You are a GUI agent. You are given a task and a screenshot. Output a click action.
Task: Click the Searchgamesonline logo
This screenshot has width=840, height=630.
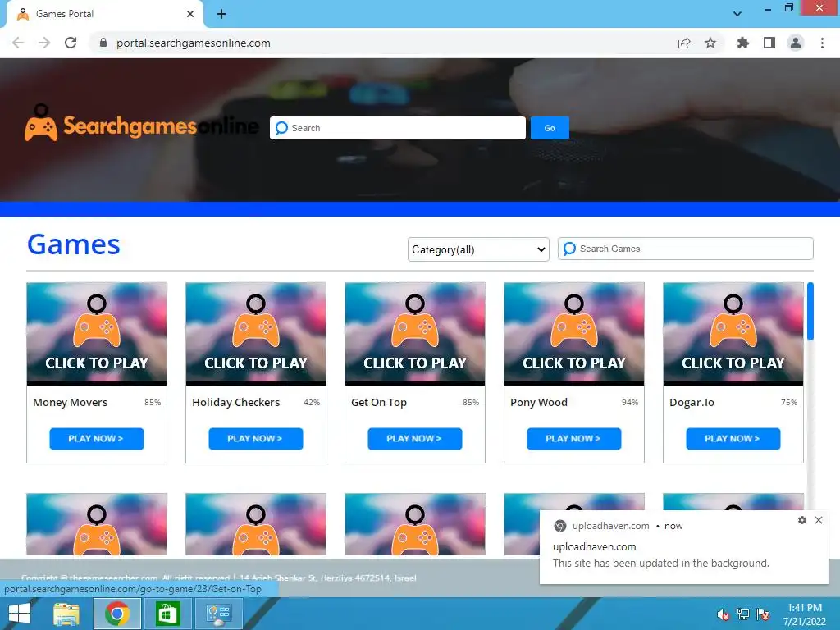141,125
